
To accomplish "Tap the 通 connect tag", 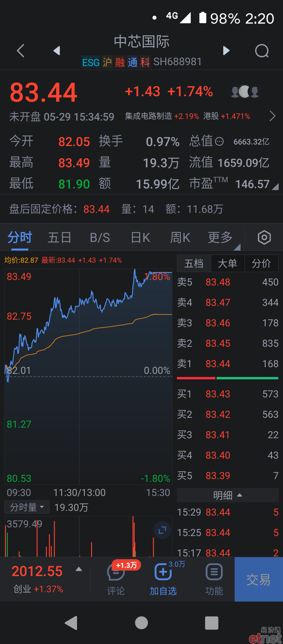I will pyautogui.click(x=132, y=62).
